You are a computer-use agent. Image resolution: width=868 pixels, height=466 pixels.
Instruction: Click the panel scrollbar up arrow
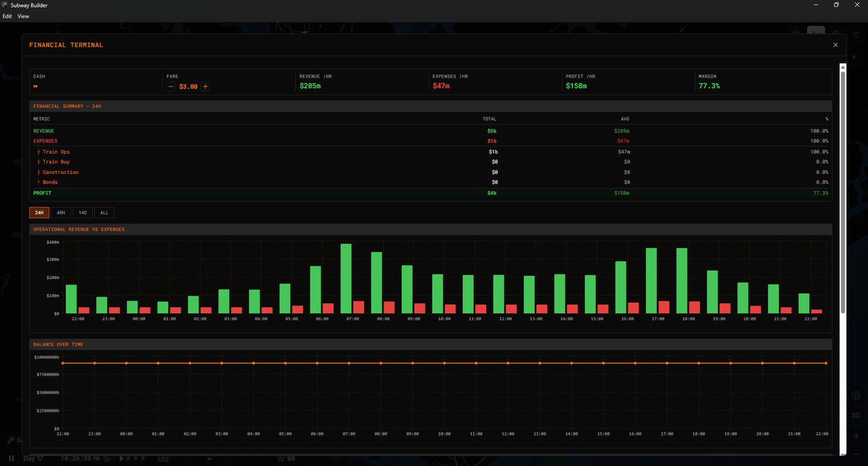[843, 67]
